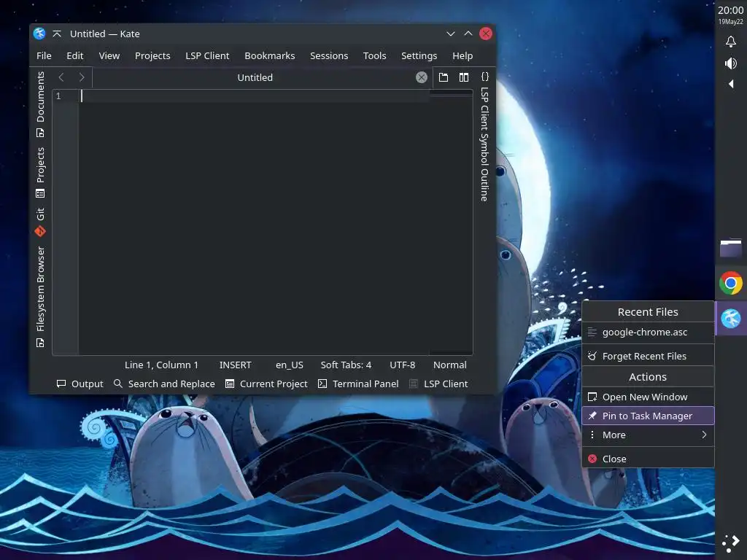The width and height of the screenshot is (747, 560).
Task: Toggle the INSERT input mode
Action: coord(235,365)
